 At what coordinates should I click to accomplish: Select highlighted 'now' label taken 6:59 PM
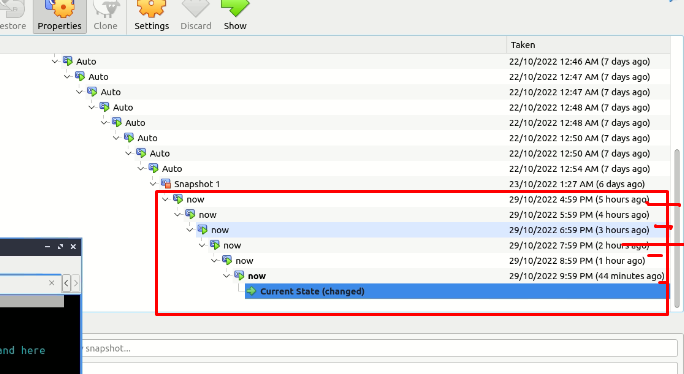click(x=220, y=230)
